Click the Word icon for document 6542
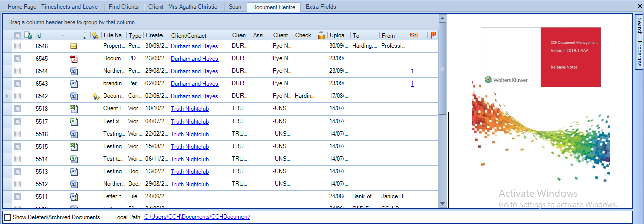644x224 pixels. (x=73, y=96)
